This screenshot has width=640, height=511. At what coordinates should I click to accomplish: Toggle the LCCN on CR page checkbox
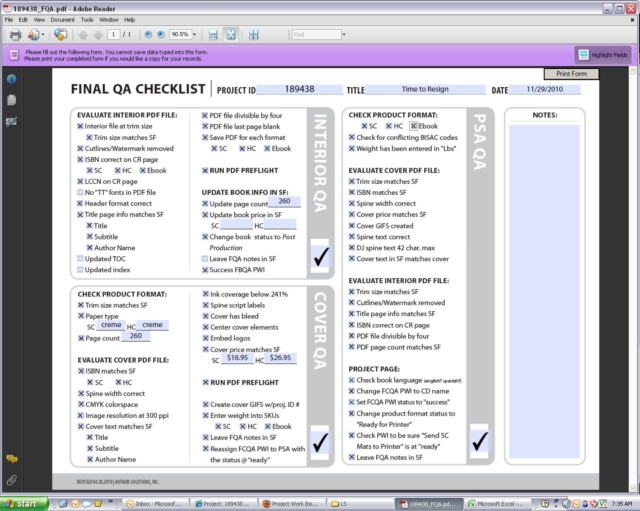coord(80,181)
